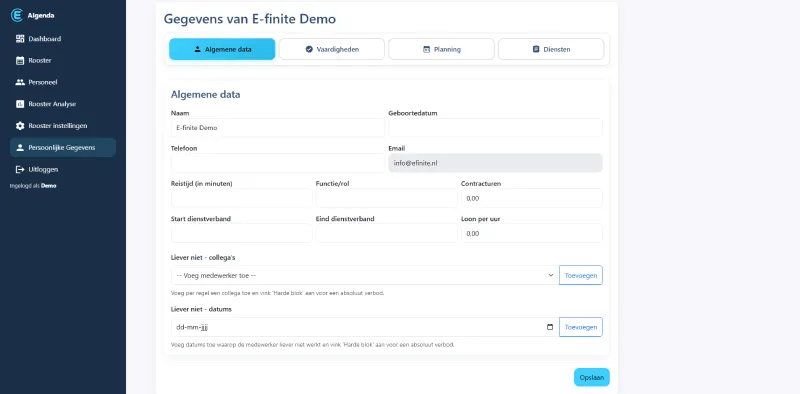Click the Eind dienstverband field
This screenshot has width=800, height=394.
click(387, 233)
